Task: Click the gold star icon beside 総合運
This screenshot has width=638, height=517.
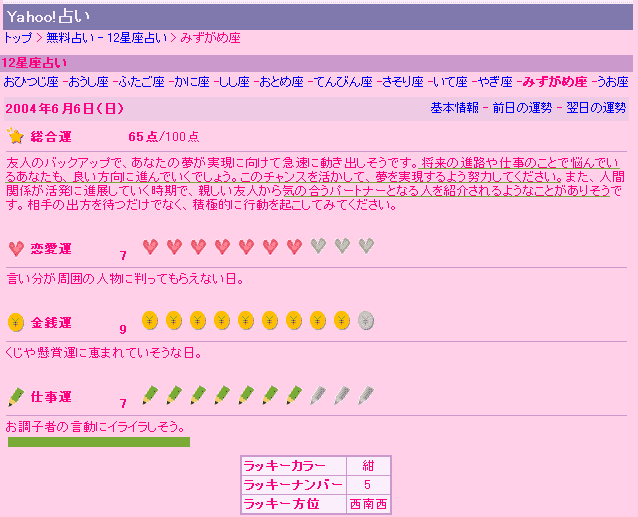Action: [x=15, y=136]
